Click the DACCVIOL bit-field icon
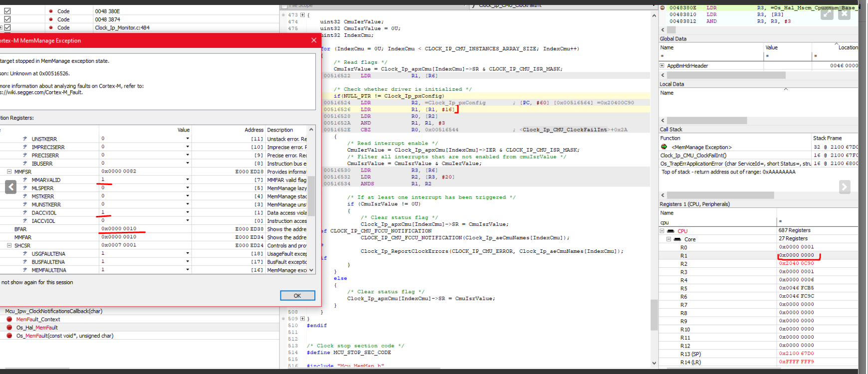The width and height of the screenshot is (868, 374). (25, 213)
